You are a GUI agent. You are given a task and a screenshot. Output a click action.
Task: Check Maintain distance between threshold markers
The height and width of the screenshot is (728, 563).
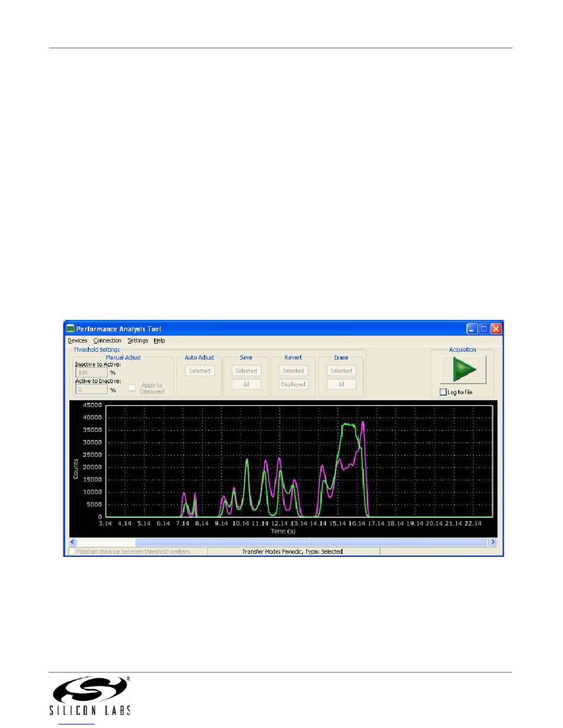pyautogui.click(x=73, y=551)
